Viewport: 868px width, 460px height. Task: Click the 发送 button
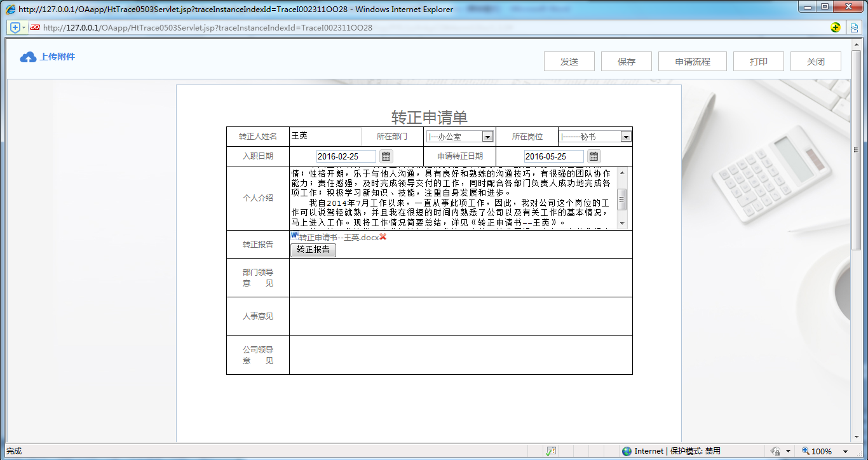pos(569,62)
